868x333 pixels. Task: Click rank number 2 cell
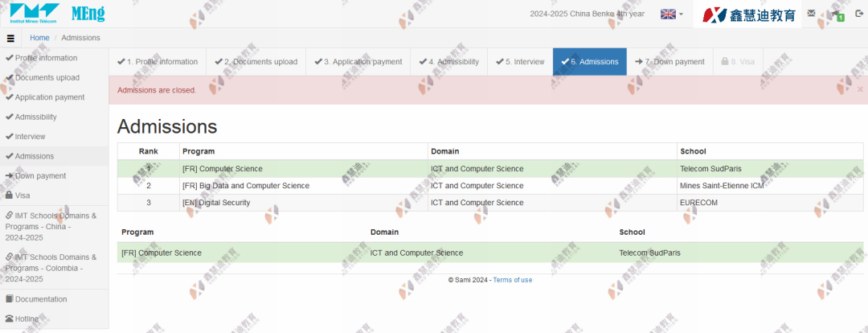coord(149,186)
